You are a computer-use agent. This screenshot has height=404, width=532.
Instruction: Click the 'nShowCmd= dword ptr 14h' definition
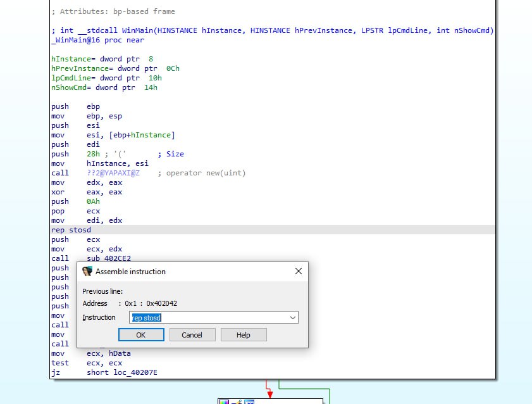(x=104, y=87)
